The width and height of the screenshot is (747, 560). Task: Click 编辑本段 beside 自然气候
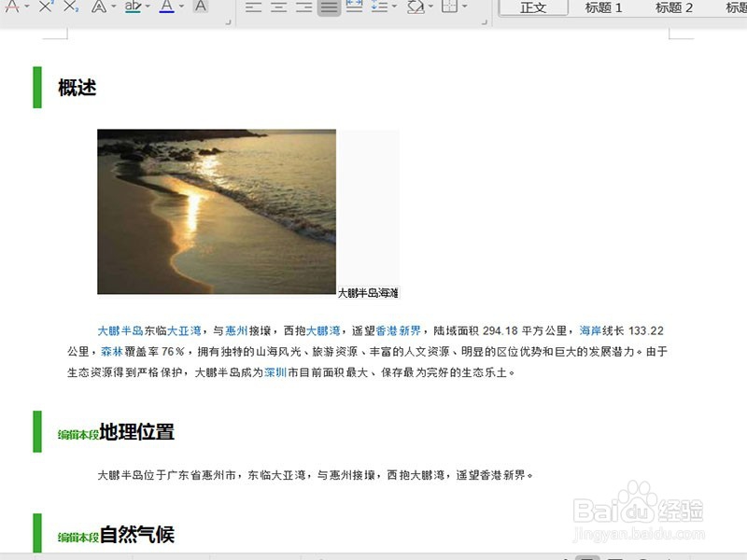click(78, 538)
